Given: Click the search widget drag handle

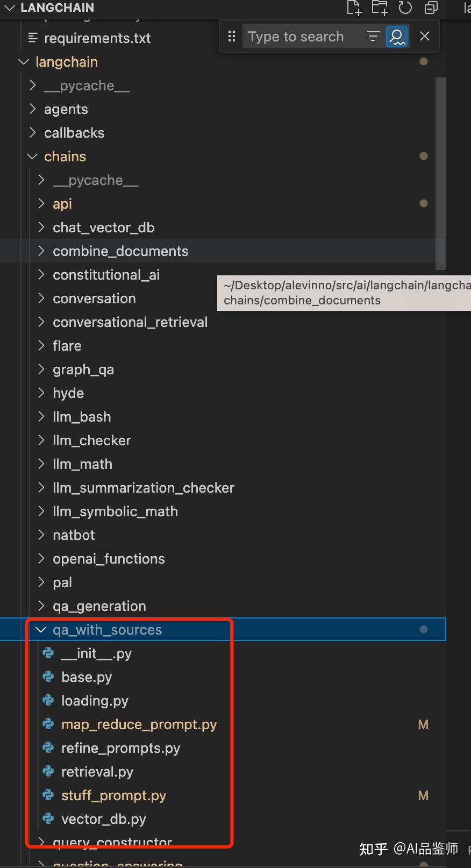Looking at the screenshot, I should coord(232,36).
